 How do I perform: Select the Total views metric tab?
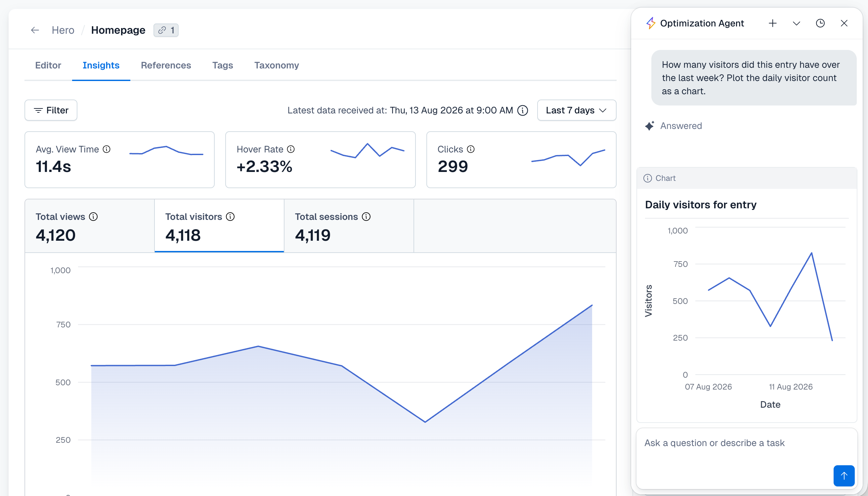click(90, 226)
